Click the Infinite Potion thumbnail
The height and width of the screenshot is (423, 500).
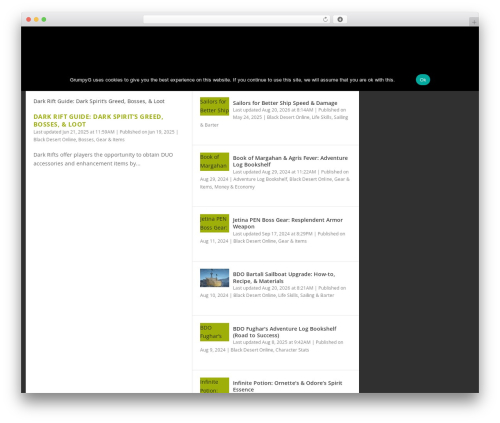(x=214, y=385)
